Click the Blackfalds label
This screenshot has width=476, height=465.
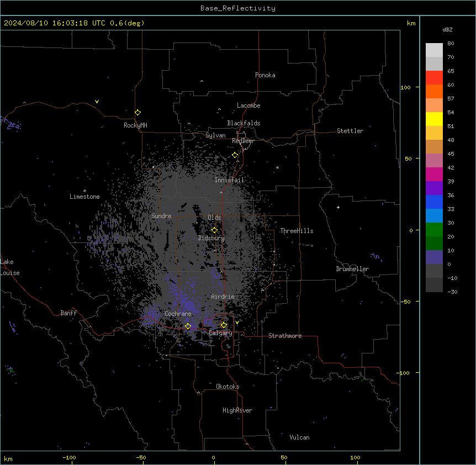point(244,123)
